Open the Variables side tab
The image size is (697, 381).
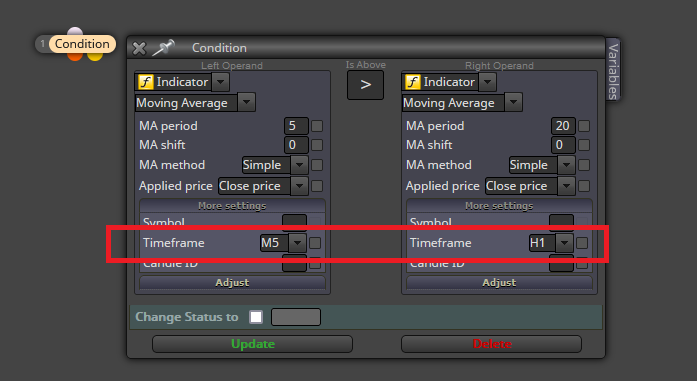point(613,70)
